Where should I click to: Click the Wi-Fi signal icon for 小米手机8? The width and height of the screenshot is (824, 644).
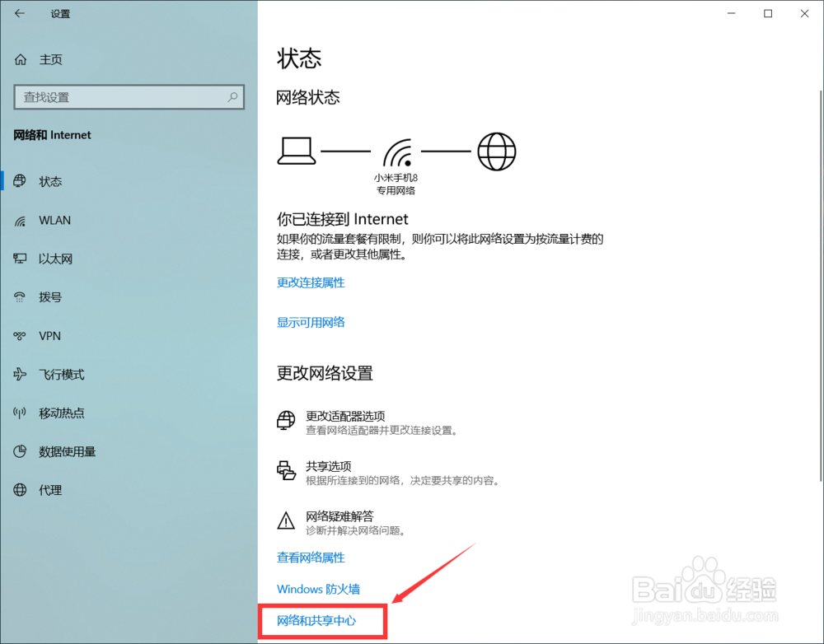[x=398, y=151]
